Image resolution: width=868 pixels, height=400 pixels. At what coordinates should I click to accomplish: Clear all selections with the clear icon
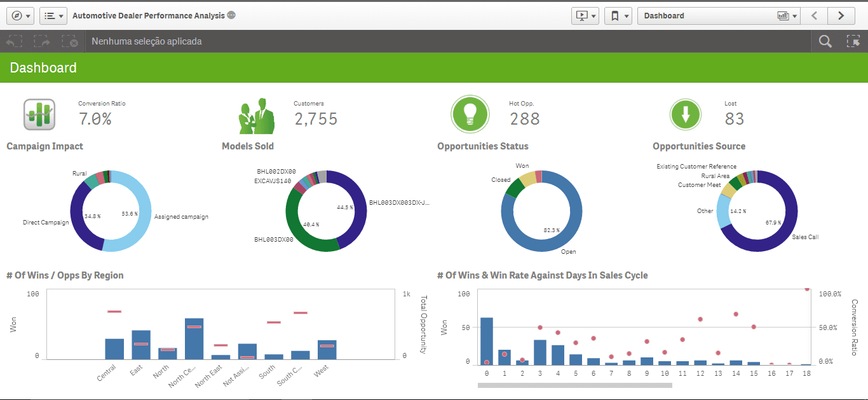point(69,41)
